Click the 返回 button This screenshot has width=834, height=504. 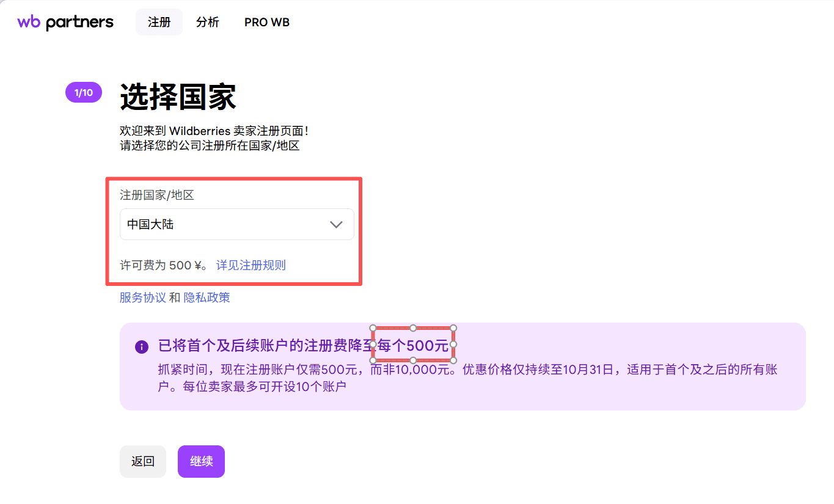[143, 461]
